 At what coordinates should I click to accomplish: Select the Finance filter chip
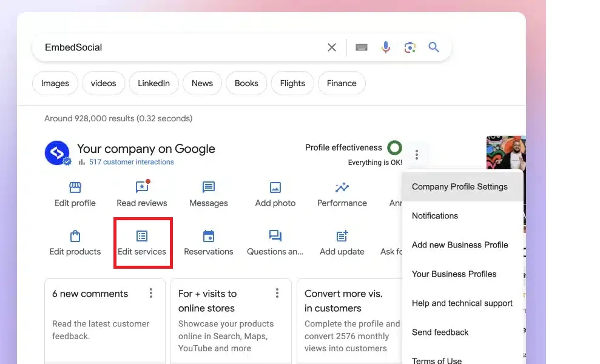pos(342,83)
